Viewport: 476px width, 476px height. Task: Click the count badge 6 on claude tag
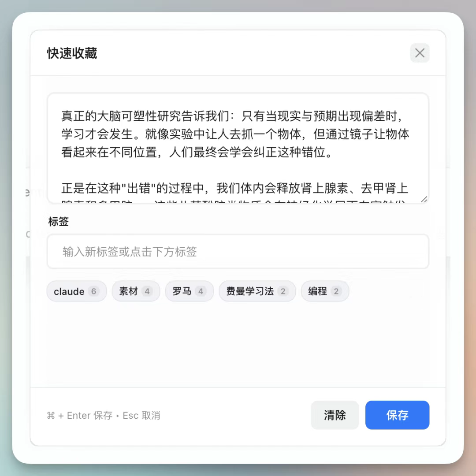(93, 291)
